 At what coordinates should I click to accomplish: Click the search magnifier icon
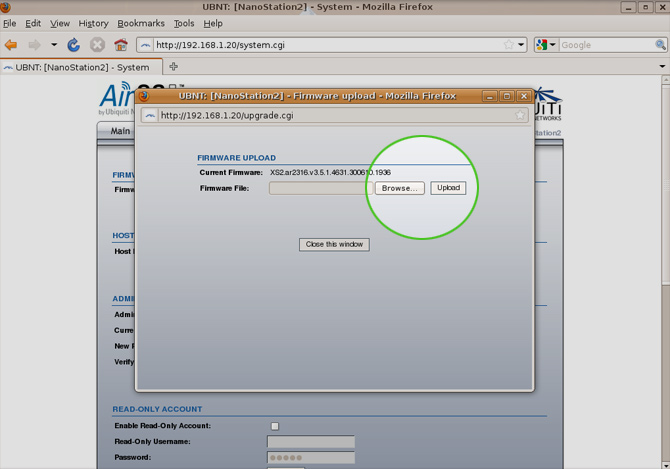coord(660,44)
